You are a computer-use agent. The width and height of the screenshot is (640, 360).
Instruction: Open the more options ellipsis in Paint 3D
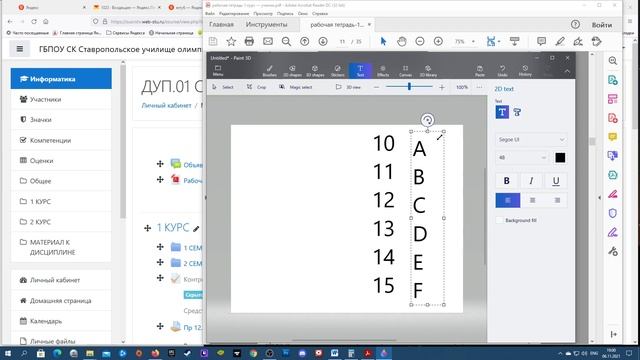[x=480, y=87]
